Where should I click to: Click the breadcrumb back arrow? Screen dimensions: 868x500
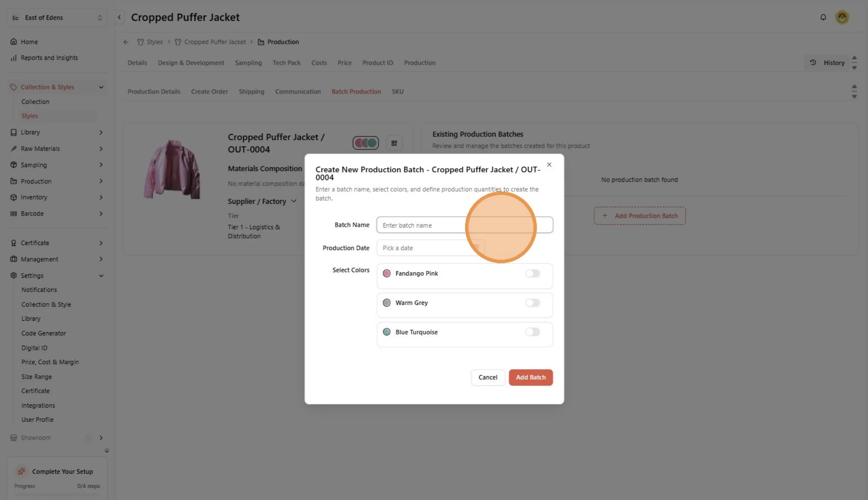coord(126,42)
